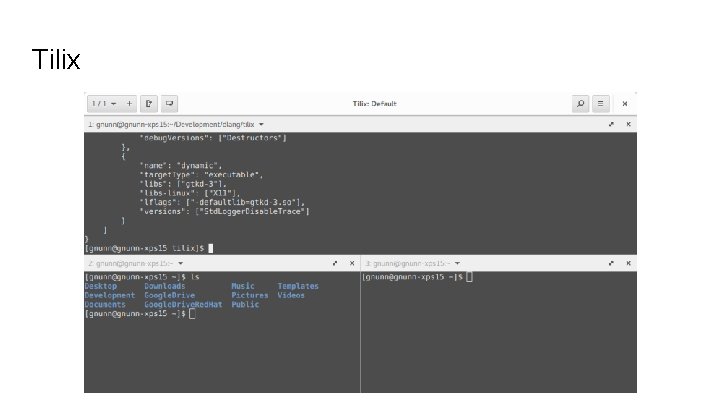
Task: Click the Pictures directory name
Action: [x=250, y=295]
